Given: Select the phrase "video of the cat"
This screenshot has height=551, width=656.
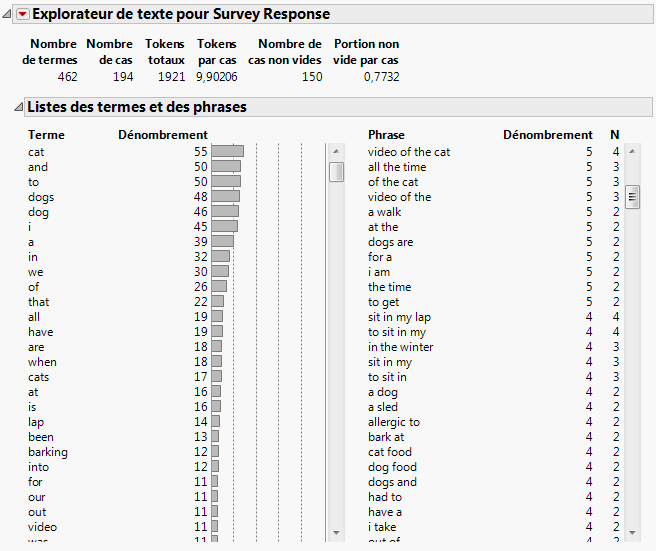Looking at the screenshot, I should 409,152.
